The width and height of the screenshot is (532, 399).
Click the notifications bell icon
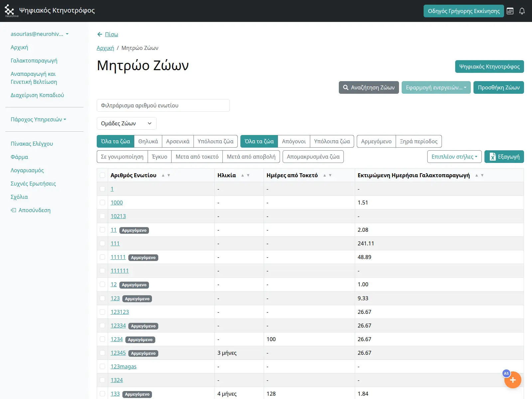coord(522,11)
